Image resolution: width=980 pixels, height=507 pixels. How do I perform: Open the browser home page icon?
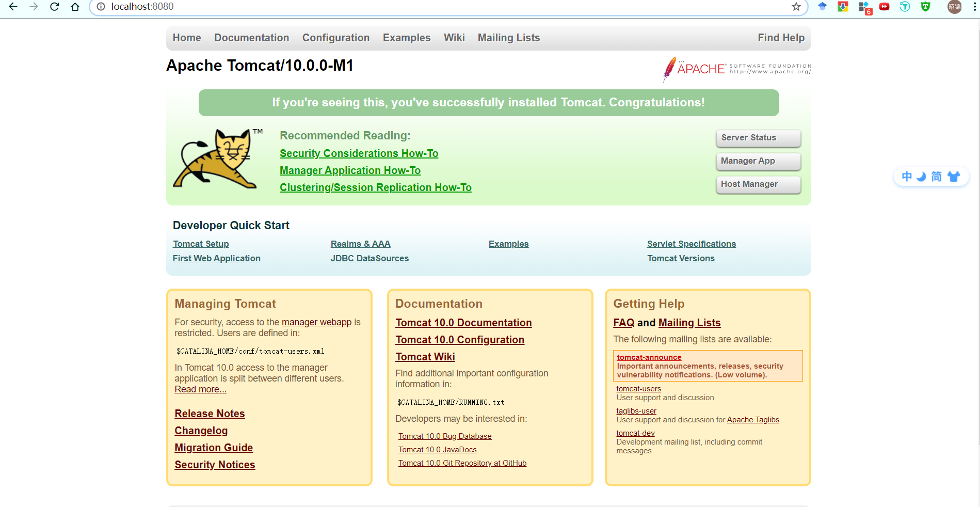[x=75, y=7]
